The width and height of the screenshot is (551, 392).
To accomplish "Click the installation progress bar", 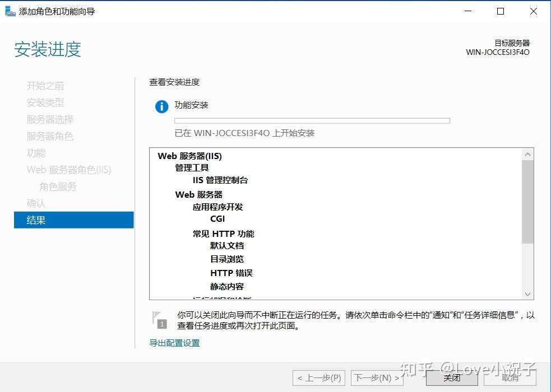I will [x=312, y=121].
